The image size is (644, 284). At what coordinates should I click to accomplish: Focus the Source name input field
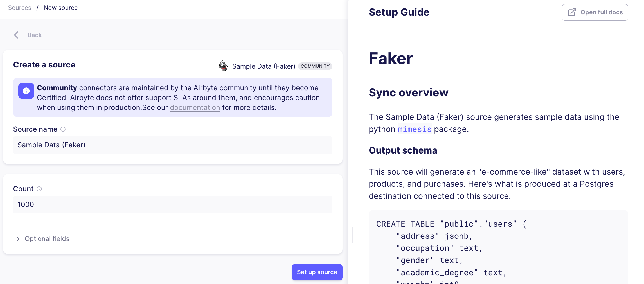(172, 145)
